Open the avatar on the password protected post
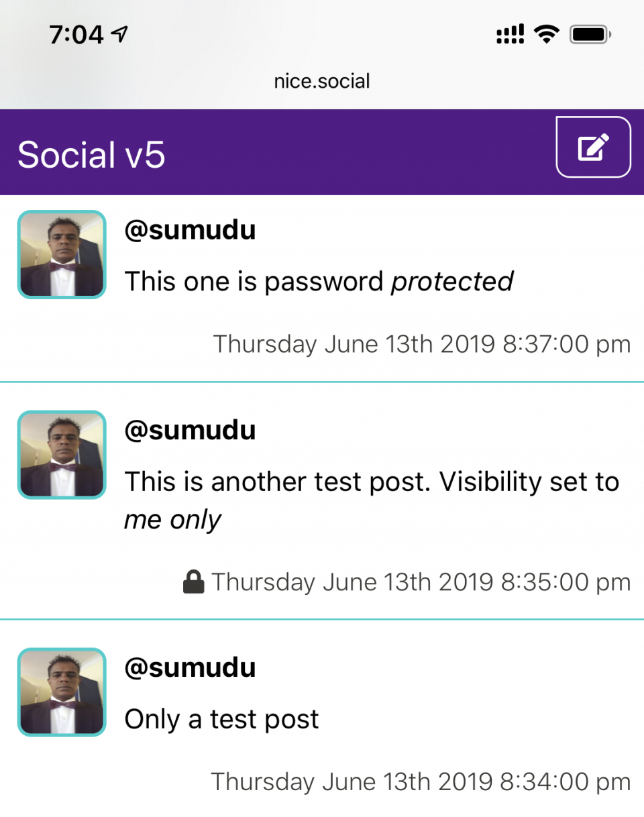 pos(62,254)
